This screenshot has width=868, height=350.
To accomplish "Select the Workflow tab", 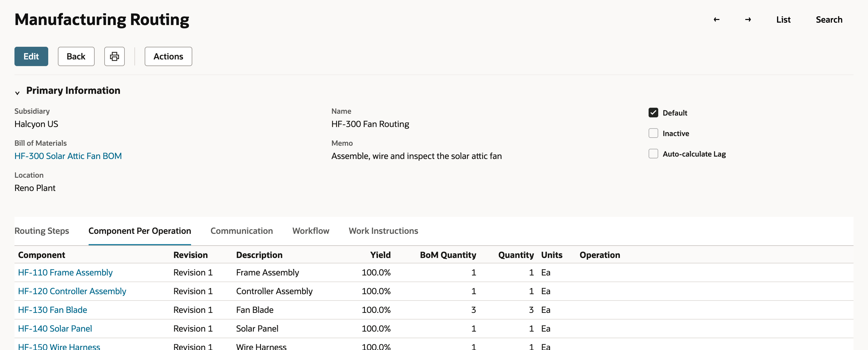I will pos(311,231).
